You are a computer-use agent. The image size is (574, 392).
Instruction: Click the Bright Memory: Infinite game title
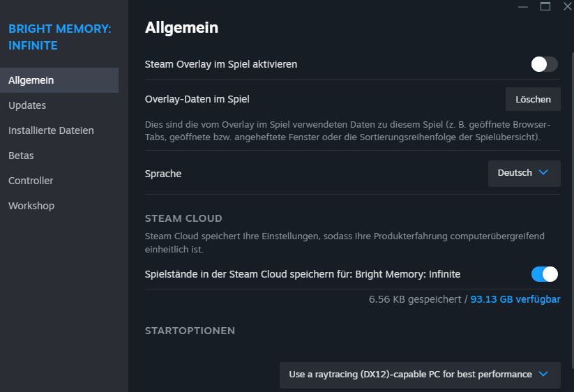click(59, 37)
